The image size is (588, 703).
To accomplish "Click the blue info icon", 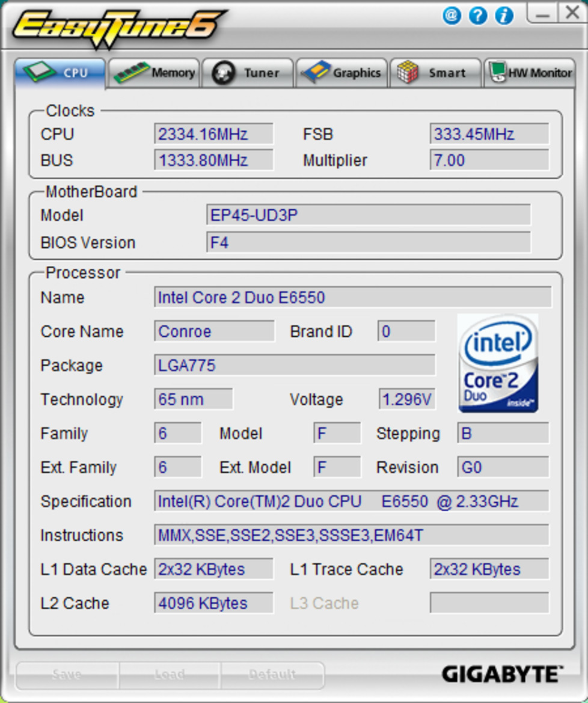I will pyautogui.click(x=504, y=16).
